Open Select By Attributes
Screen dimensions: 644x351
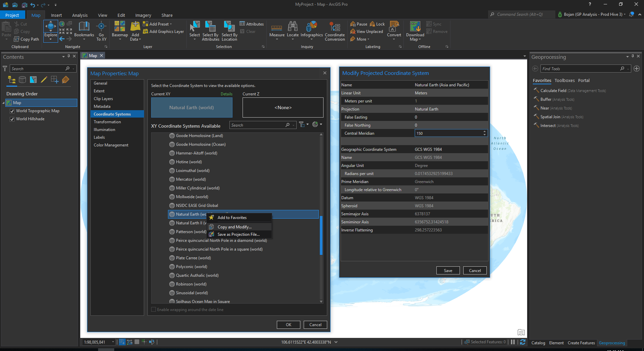coord(210,31)
